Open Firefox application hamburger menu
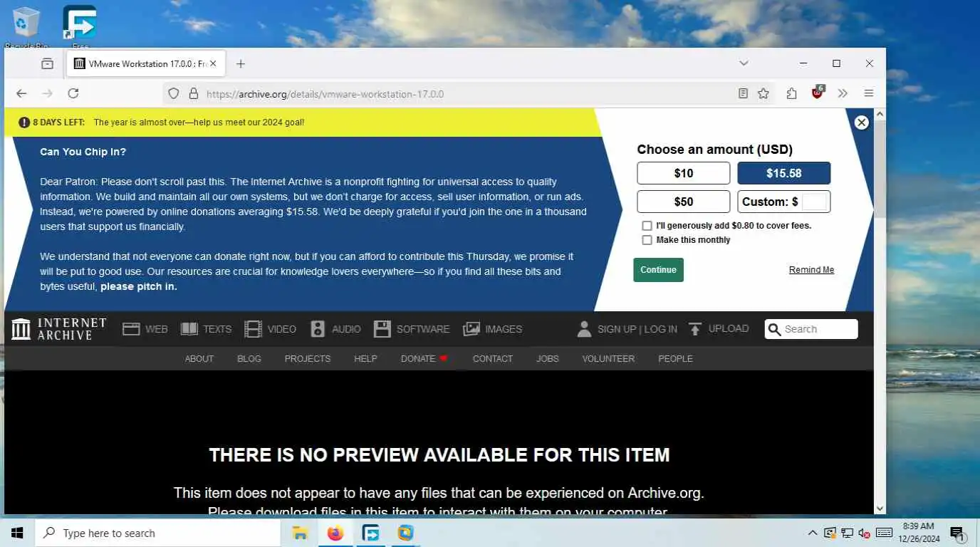This screenshot has height=547, width=980. 868,93
